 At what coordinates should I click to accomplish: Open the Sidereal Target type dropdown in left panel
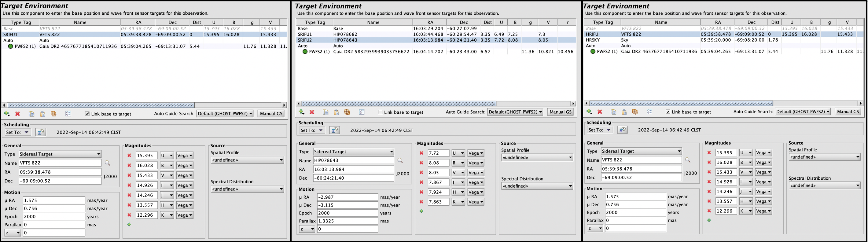tap(60, 154)
